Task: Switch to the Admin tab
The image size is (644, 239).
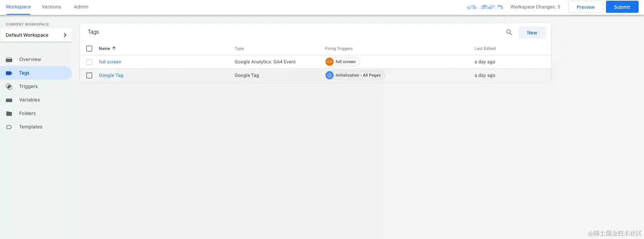Action: coord(81,7)
